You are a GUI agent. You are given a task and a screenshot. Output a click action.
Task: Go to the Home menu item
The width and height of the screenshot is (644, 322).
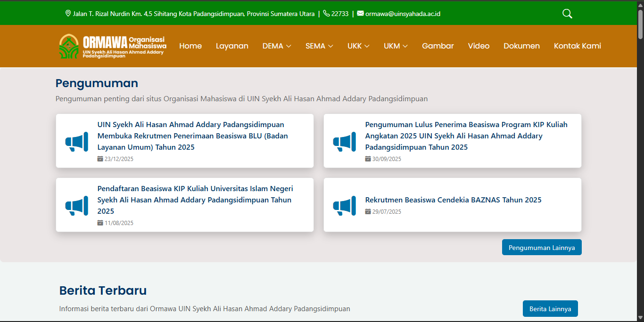(x=190, y=46)
